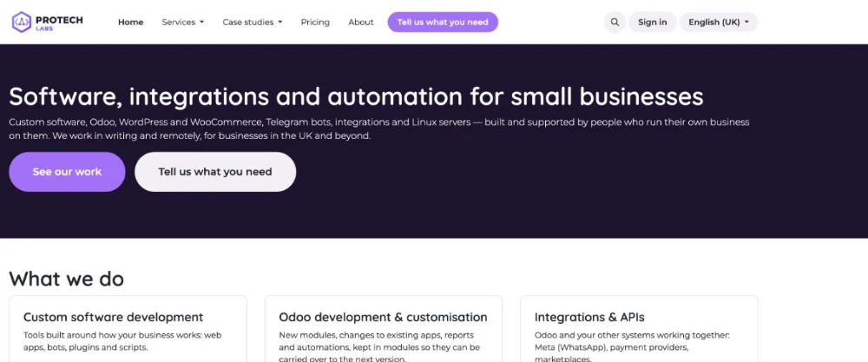Open the English (UK) language selector
Screen dimensions: 868x362
click(x=719, y=23)
